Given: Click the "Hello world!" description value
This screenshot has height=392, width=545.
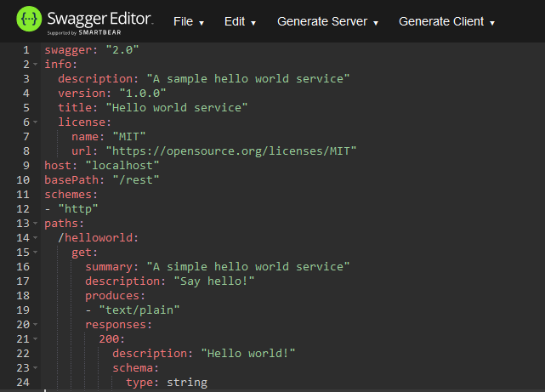Looking at the screenshot, I should [x=247, y=354].
